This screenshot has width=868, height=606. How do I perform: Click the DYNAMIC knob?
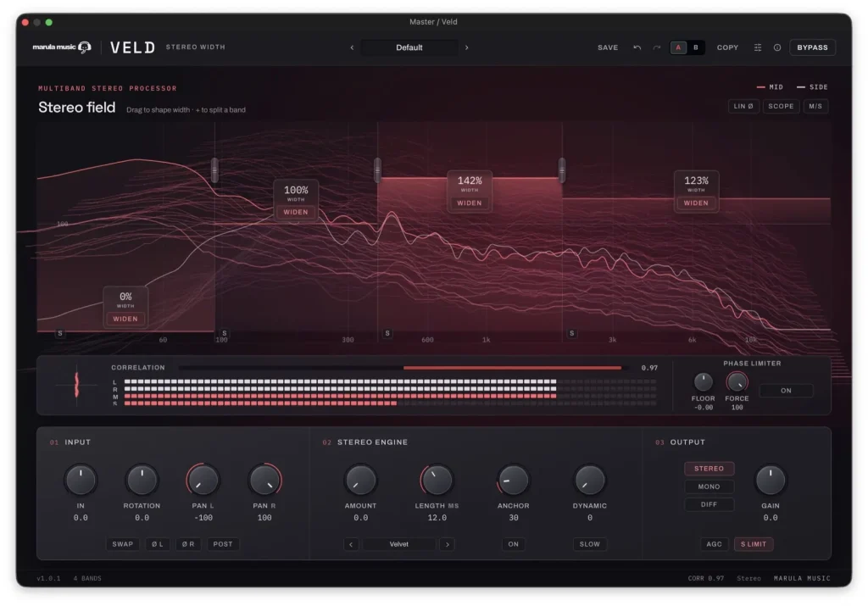[590, 480]
